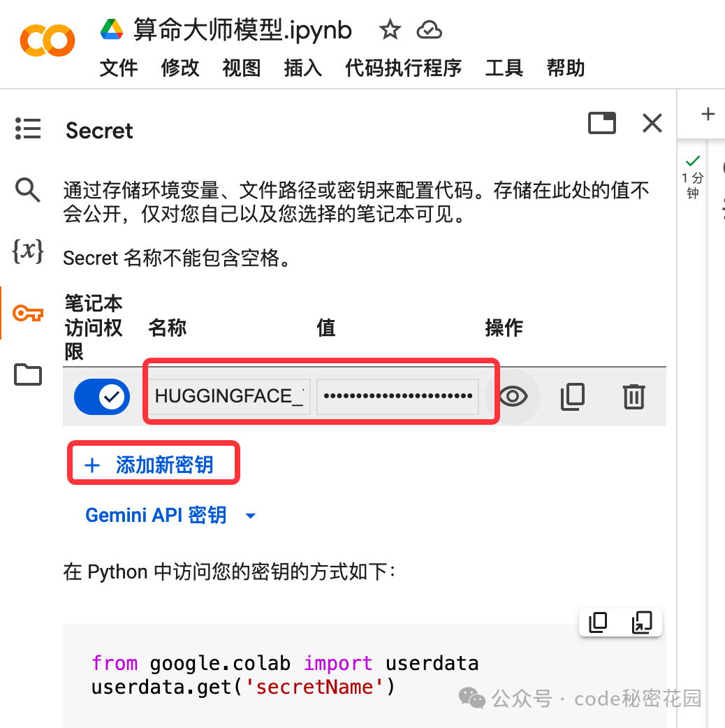Expand the Gemini API 密钥 dropdown arrow
This screenshot has width=725, height=728.
click(x=251, y=516)
